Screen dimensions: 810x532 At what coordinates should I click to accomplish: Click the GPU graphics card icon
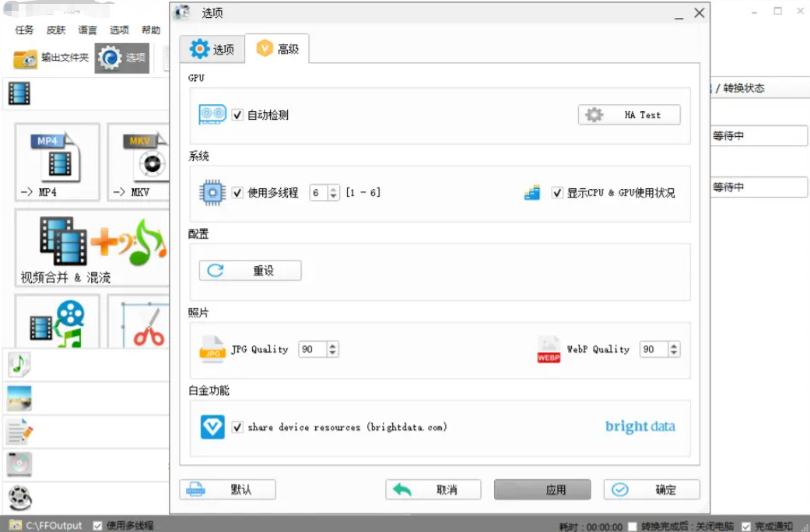(212, 114)
